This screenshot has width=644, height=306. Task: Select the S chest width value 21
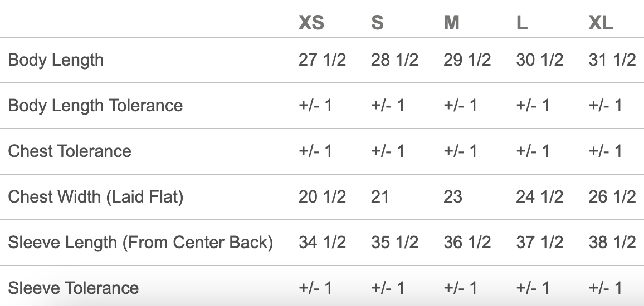(380, 197)
